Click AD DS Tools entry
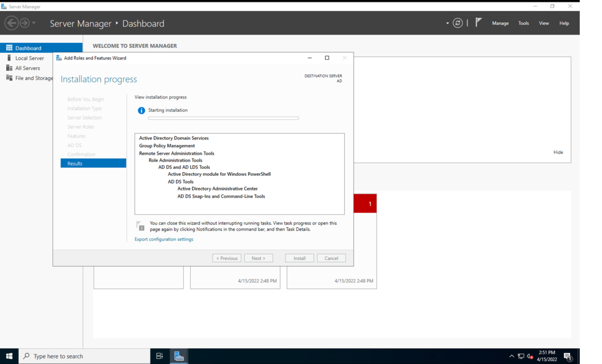602x364 pixels. [x=181, y=182]
